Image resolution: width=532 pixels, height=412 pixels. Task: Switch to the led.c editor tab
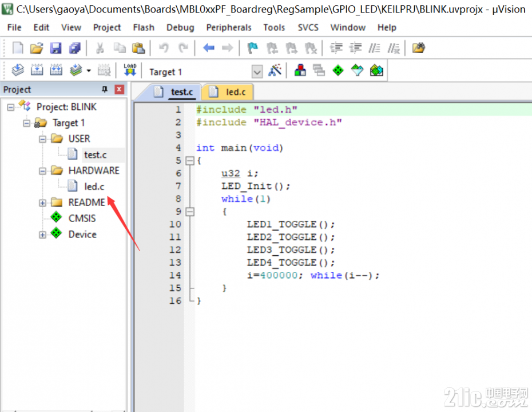click(x=227, y=92)
